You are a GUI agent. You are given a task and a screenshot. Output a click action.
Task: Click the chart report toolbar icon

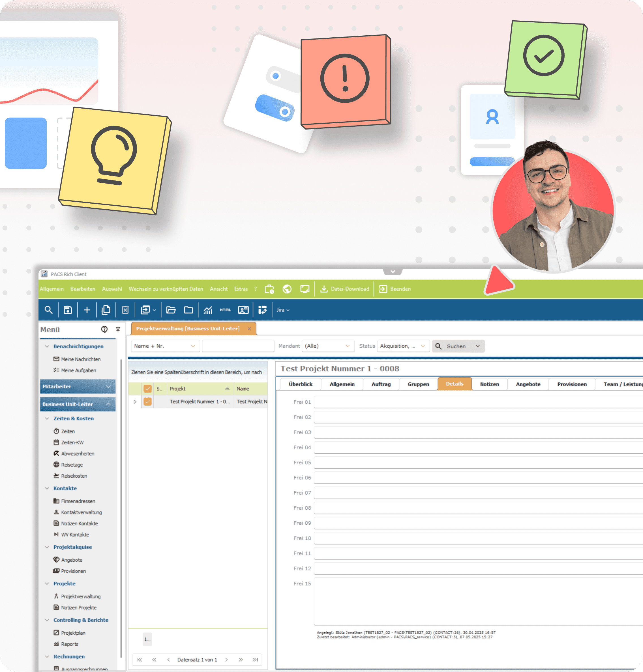(208, 310)
